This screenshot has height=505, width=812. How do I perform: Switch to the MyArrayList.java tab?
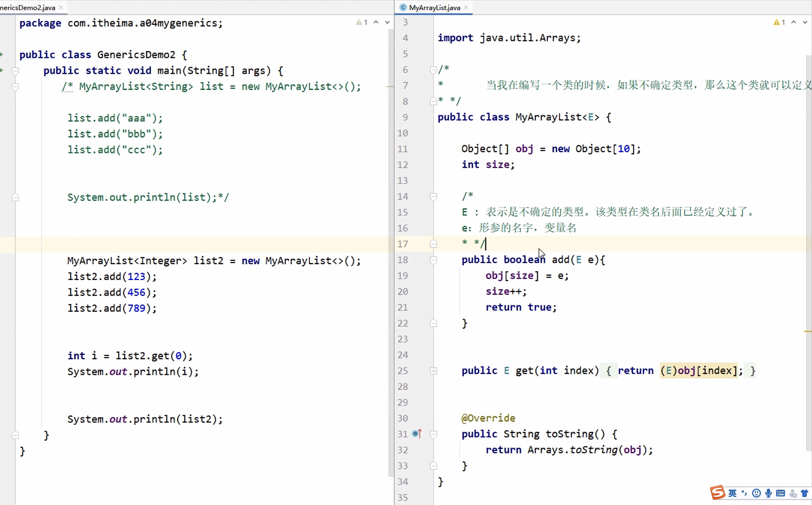point(434,8)
